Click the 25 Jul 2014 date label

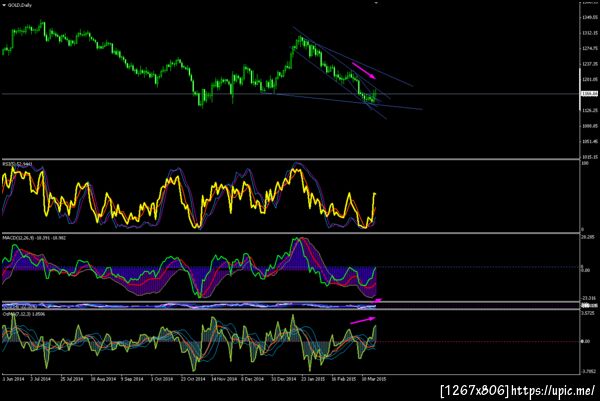tap(72, 379)
